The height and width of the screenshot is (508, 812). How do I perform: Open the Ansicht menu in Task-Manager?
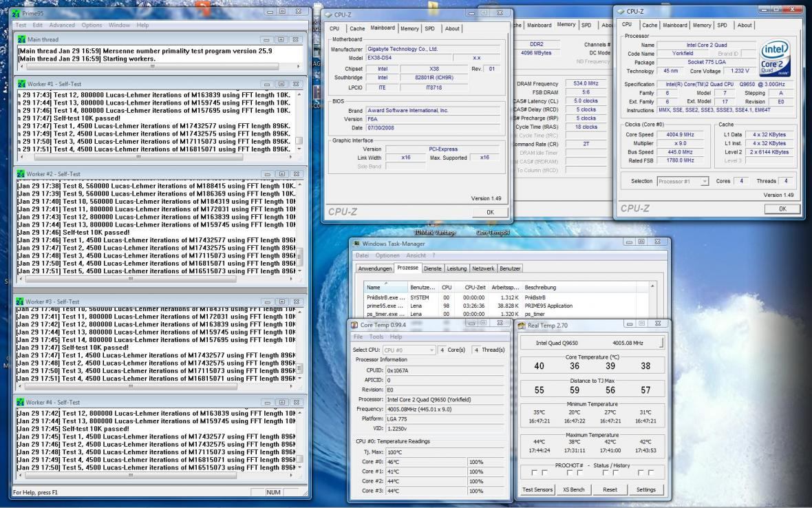[416, 255]
